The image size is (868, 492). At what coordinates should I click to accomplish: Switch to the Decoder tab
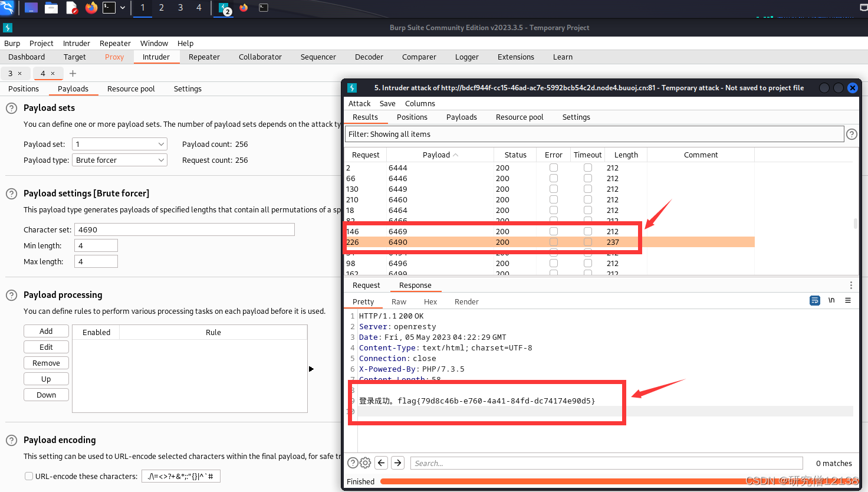tap(369, 57)
